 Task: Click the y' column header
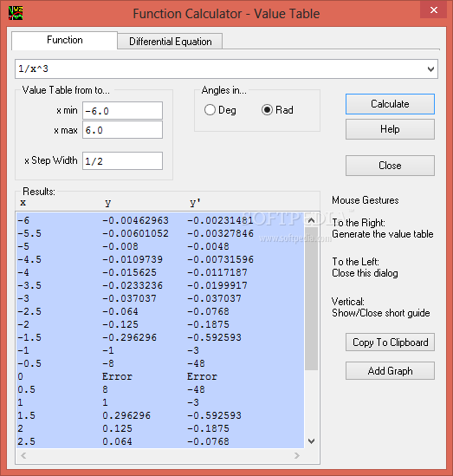[x=195, y=203]
